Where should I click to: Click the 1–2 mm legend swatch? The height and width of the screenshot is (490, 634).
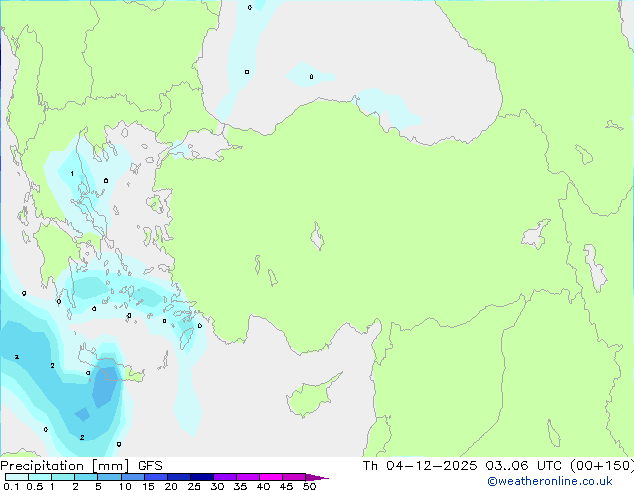63,477
